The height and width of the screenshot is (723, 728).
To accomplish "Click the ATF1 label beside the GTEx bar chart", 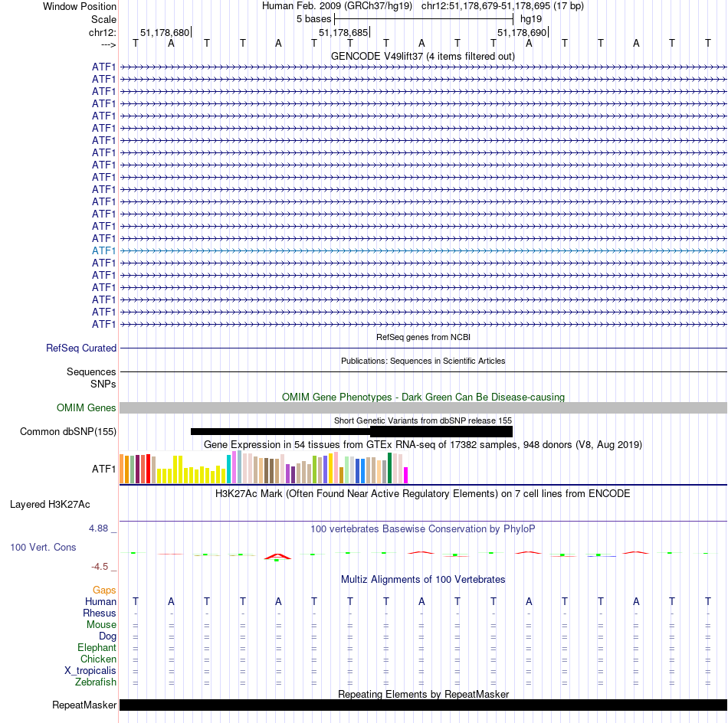I will click(x=104, y=469).
